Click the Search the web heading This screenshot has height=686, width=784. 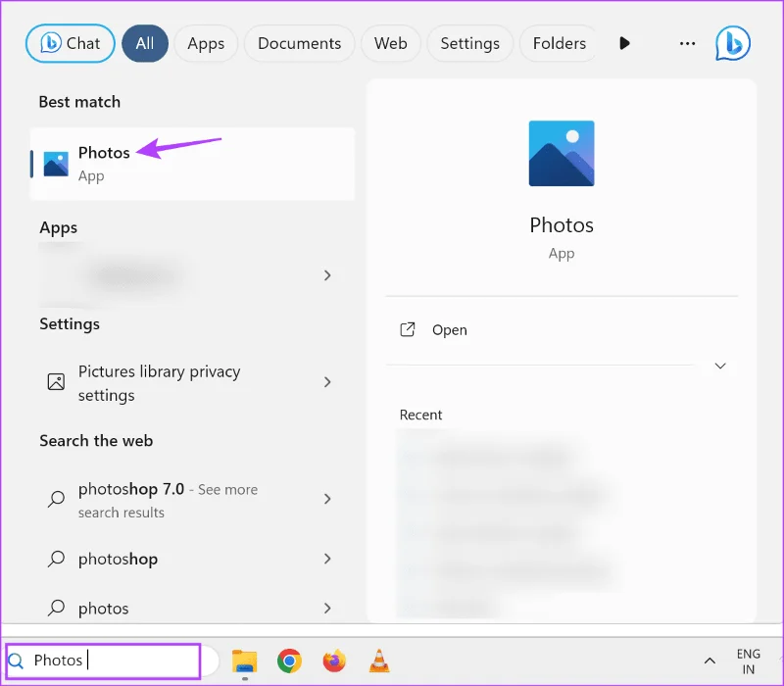(x=96, y=441)
